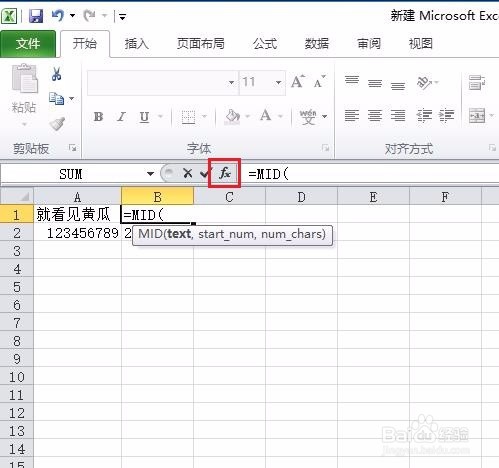Switch to the 开始 tab
Viewport: 499px width, 468px height.
tap(85, 44)
